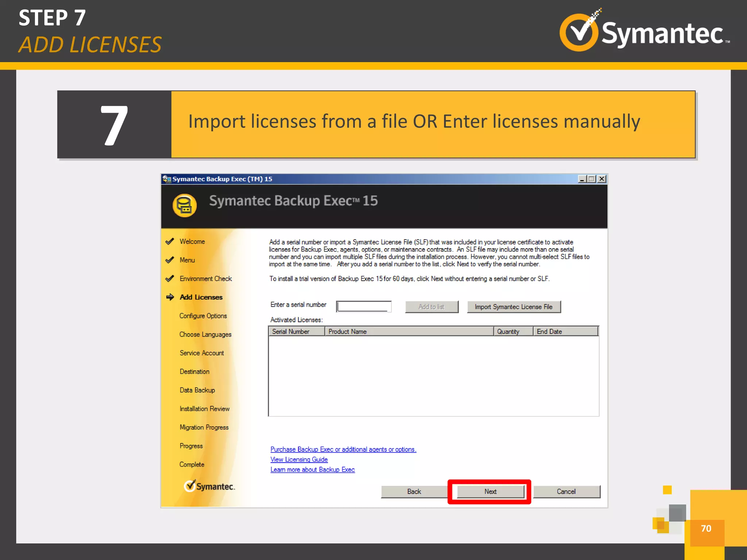Open the View Licensing Guide link
Screen dimensions: 747x560
[x=299, y=459]
